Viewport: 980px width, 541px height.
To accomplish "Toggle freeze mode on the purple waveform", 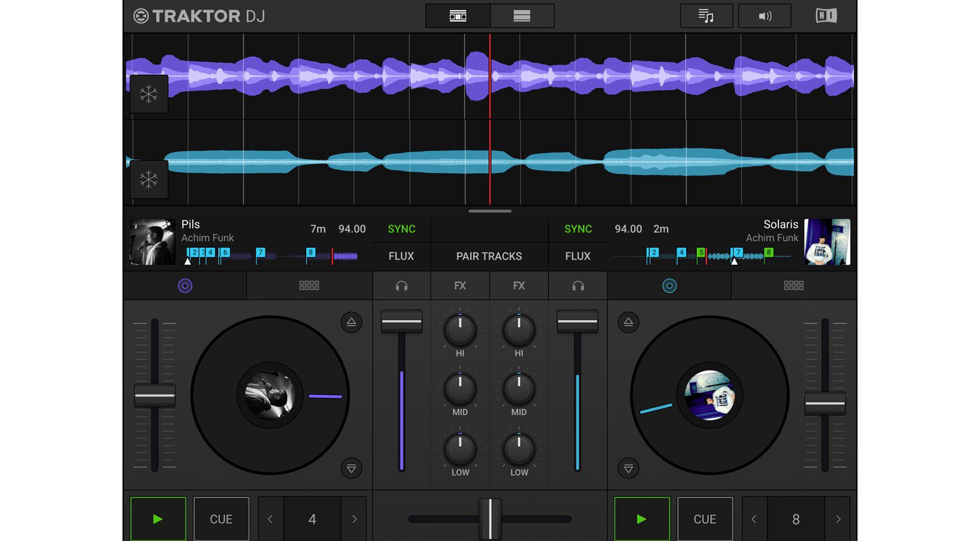I will [x=149, y=94].
